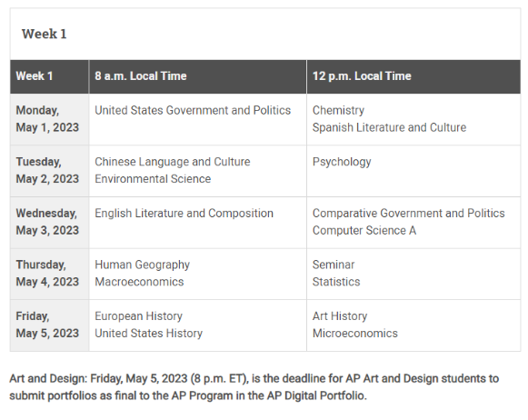Click the Week 1 table header cell
528x420 pixels.
(x=49, y=76)
